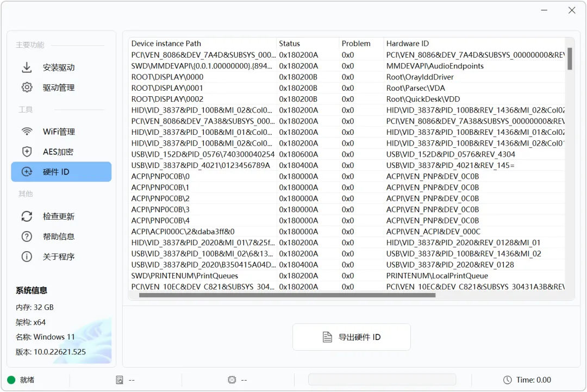587x392 pixels.
Task: Click the Status column header
Action: coord(289,43)
